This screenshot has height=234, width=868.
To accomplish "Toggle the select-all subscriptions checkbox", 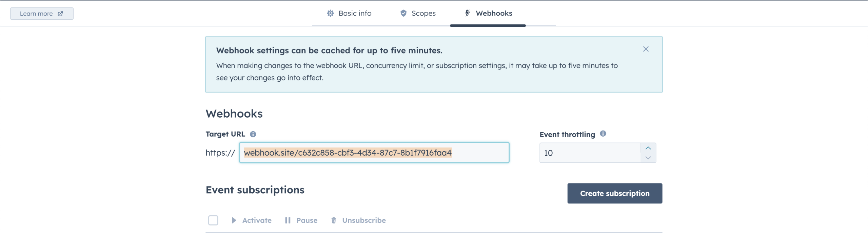I will coord(213,220).
